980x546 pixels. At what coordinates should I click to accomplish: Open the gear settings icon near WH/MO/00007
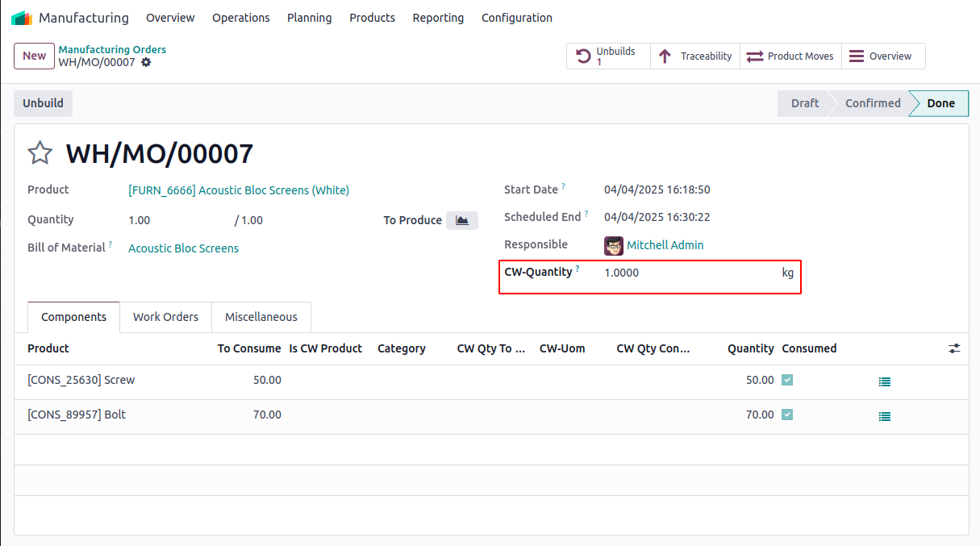pyautogui.click(x=146, y=62)
